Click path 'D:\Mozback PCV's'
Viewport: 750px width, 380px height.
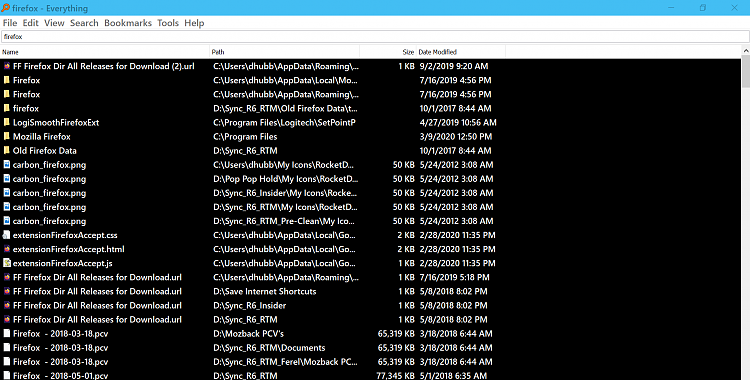click(248, 334)
